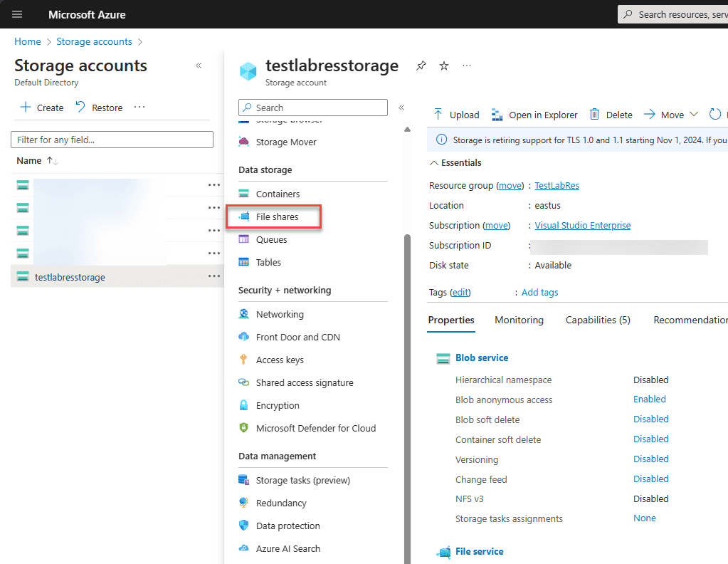The width and height of the screenshot is (728, 564).
Task: Open the Azure portal hamburger menu
Action: pyautogui.click(x=17, y=14)
